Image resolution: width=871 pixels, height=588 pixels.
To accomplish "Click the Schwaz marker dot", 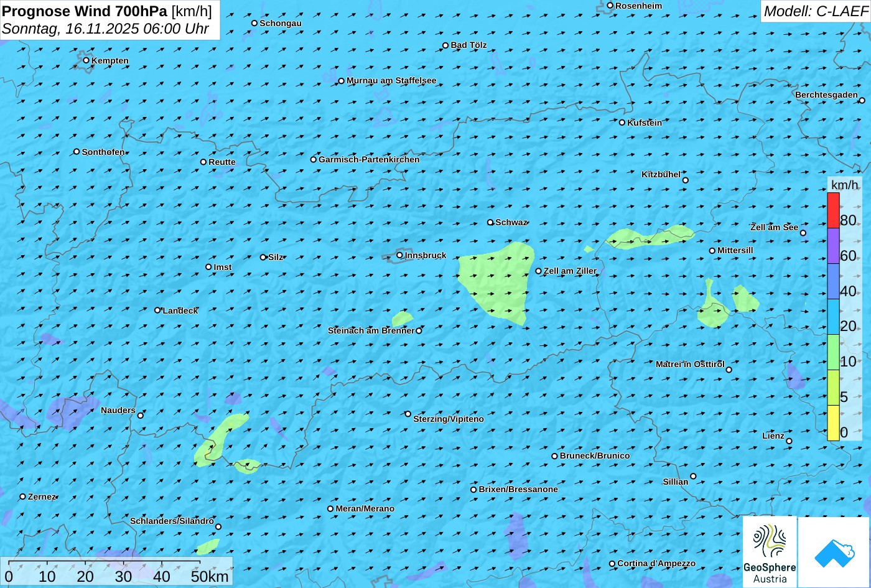I will click(490, 222).
